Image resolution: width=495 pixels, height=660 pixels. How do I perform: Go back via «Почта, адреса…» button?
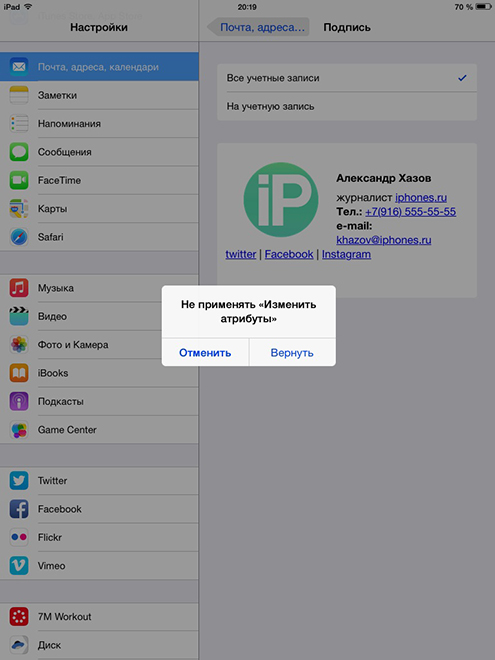258,27
